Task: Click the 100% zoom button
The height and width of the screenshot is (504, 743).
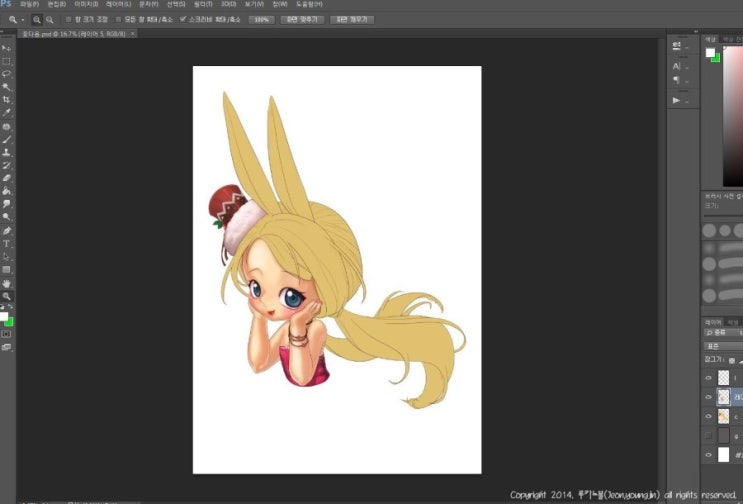Action: coord(262,20)
